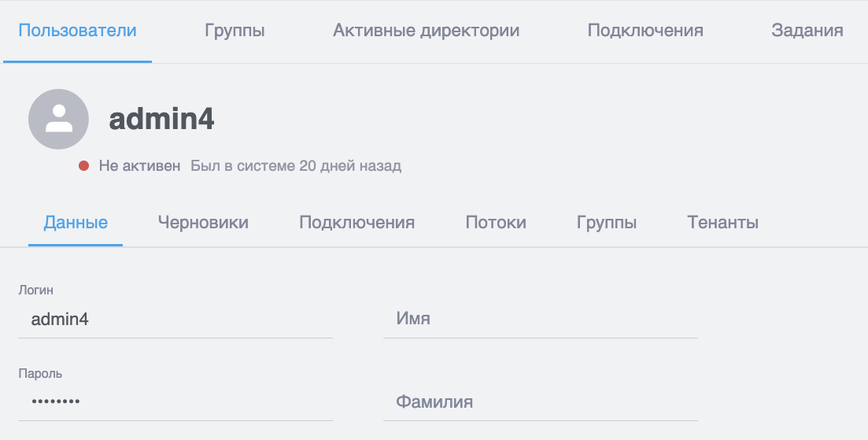Show the user's Подключения profile sub-tab
The image size is (868, 440).
click(356, 222)
